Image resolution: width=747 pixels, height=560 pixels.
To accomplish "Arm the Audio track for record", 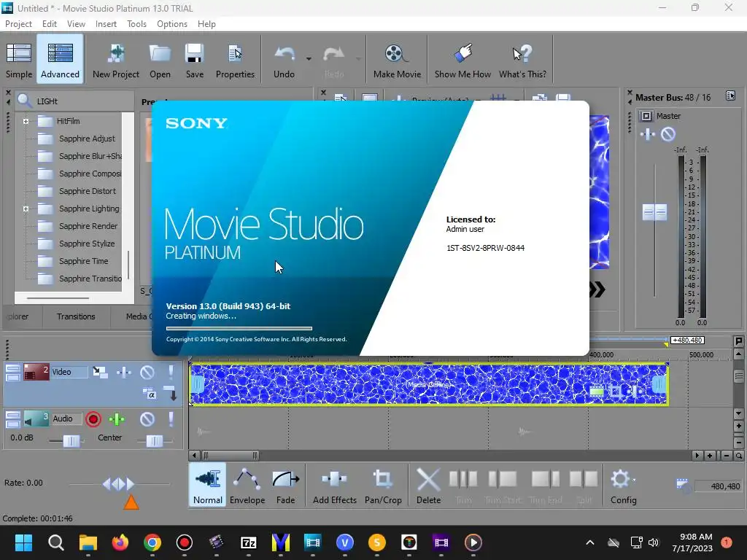I will click(93, 419).
